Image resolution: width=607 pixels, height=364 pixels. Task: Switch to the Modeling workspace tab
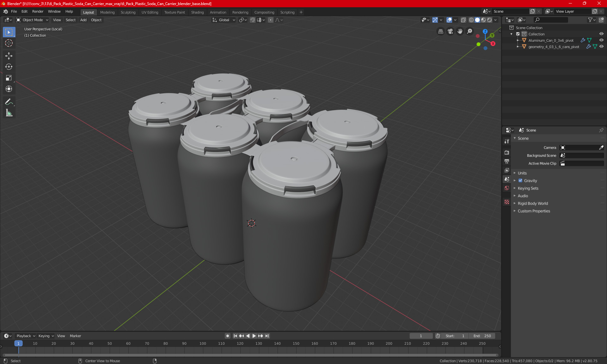pos(107,12)
